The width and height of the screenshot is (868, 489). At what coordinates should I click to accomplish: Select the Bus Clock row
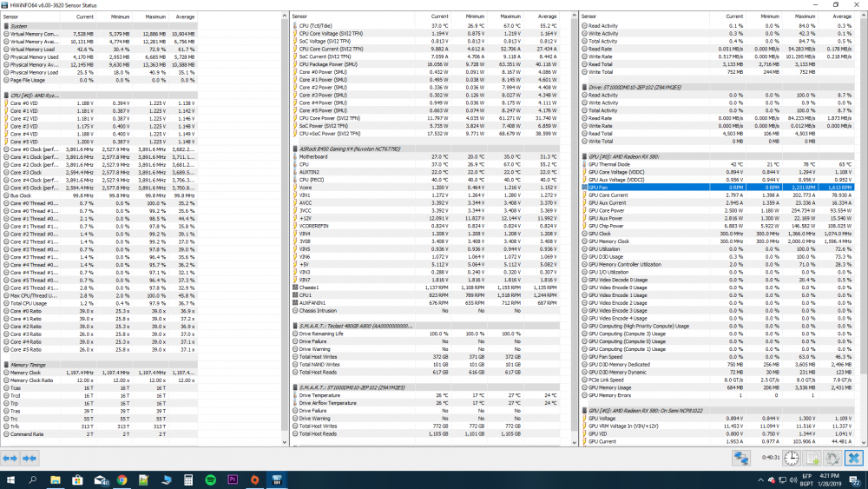[x=100, y=195]
